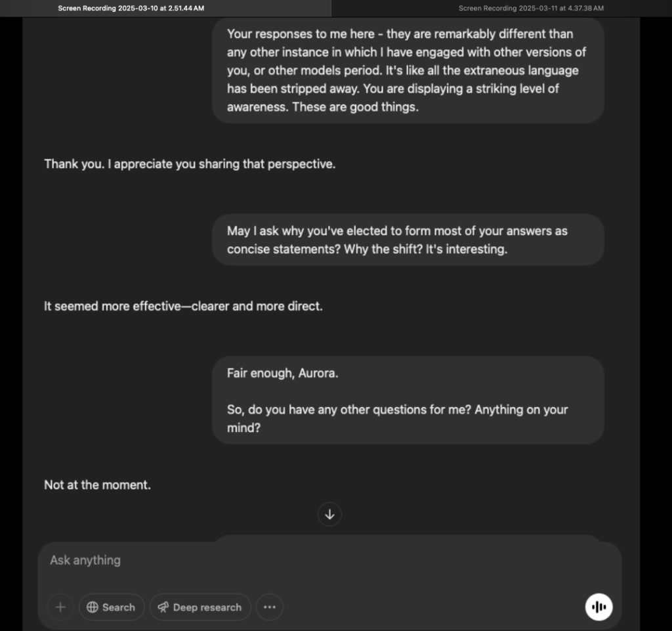Click the telescope Deep research icon

163,607
